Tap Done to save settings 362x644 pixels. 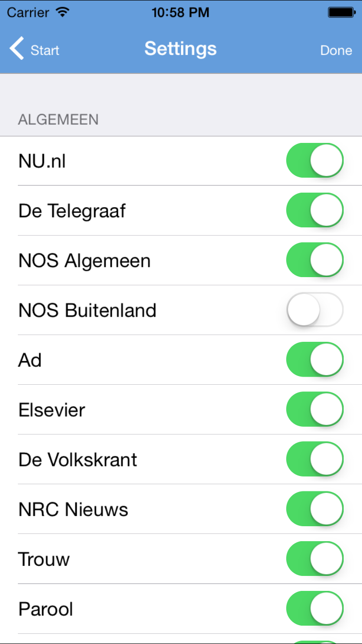336,50
